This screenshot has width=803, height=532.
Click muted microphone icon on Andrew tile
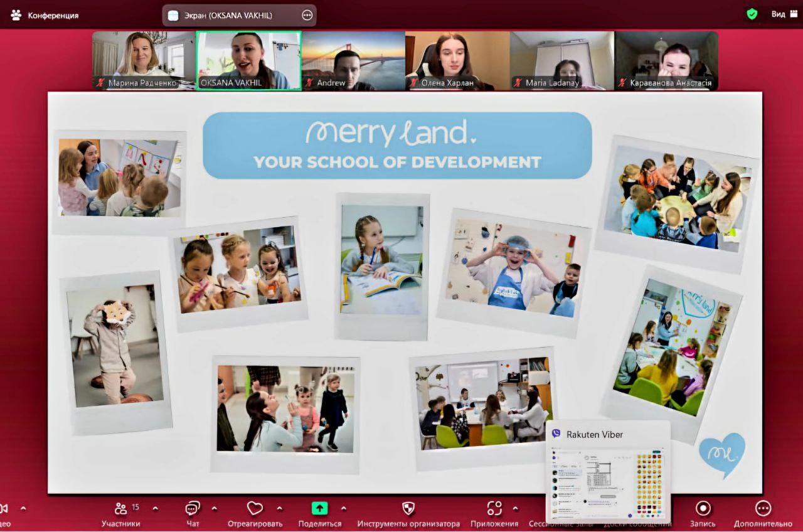309,83
